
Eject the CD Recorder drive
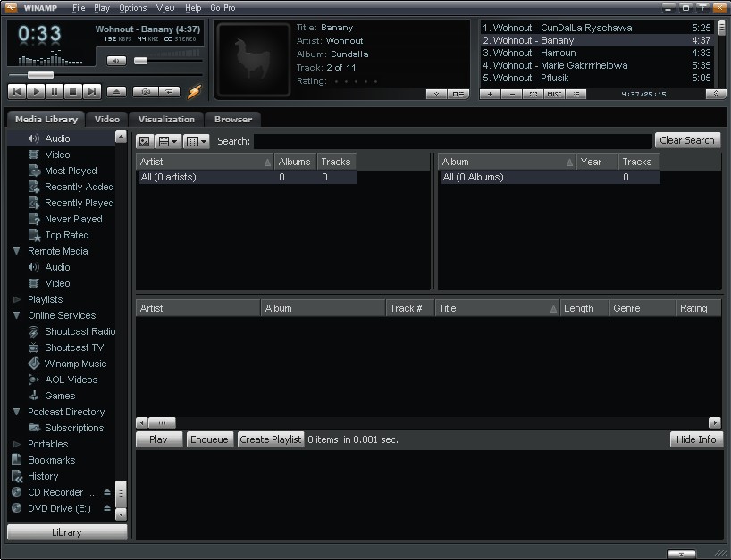(106, 492)
